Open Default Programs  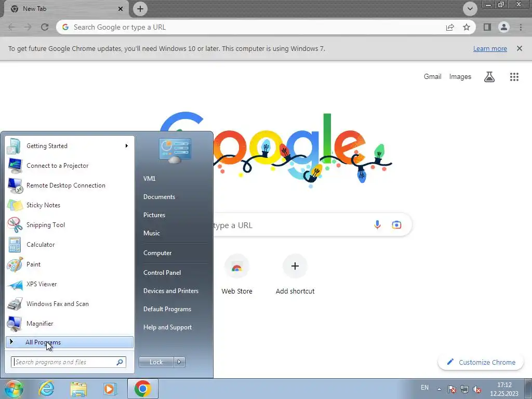click(x=175, y=309)
